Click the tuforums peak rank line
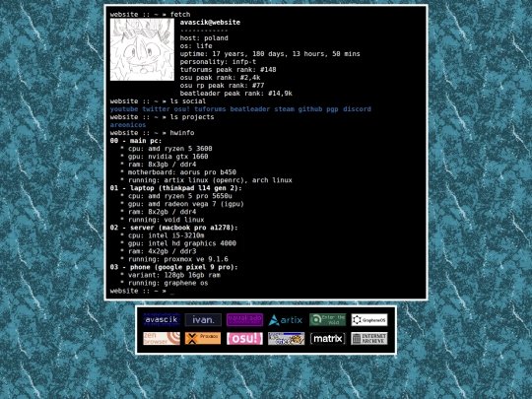The height and width of the screenshot is (399, 532). pos(228,70)
